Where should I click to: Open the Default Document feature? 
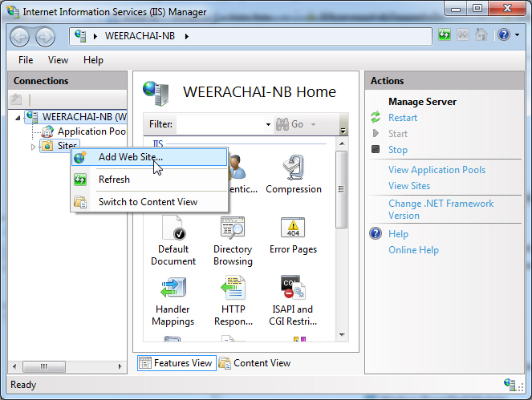[173, 241]
